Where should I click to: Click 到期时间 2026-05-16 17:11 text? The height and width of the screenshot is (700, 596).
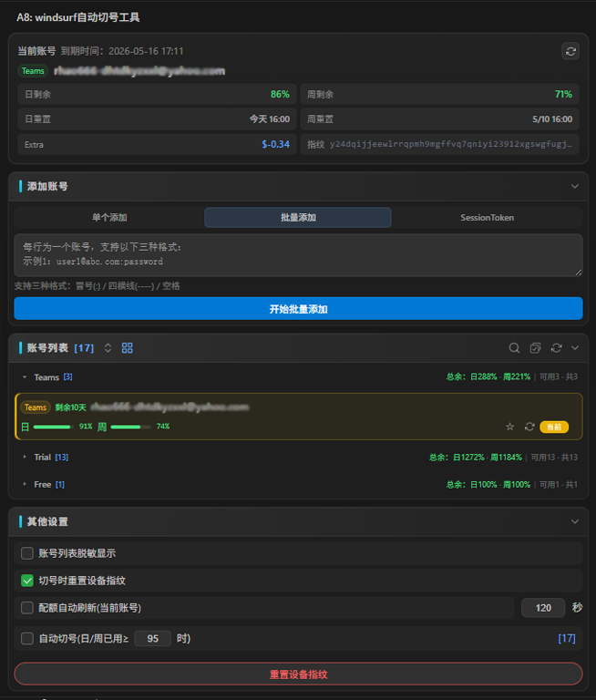(122, 51)
